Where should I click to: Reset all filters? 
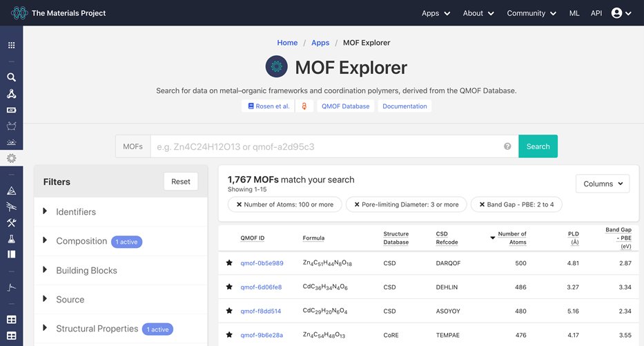(x=181, y=181)
